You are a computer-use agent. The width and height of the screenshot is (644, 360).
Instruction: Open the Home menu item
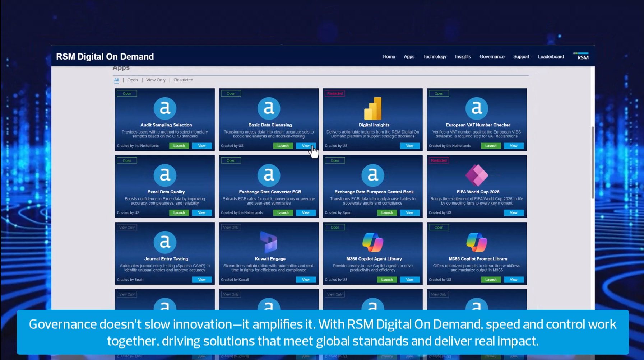[x=389, y=56]
